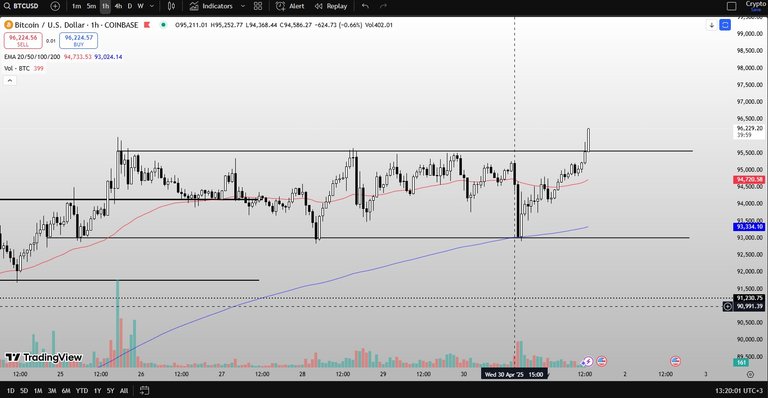Image resolution: width=768 pixels, height=398 pixels.
Task: Click the Wed 30 Apr '25 15:00 time label
Action: pos(514,375)
